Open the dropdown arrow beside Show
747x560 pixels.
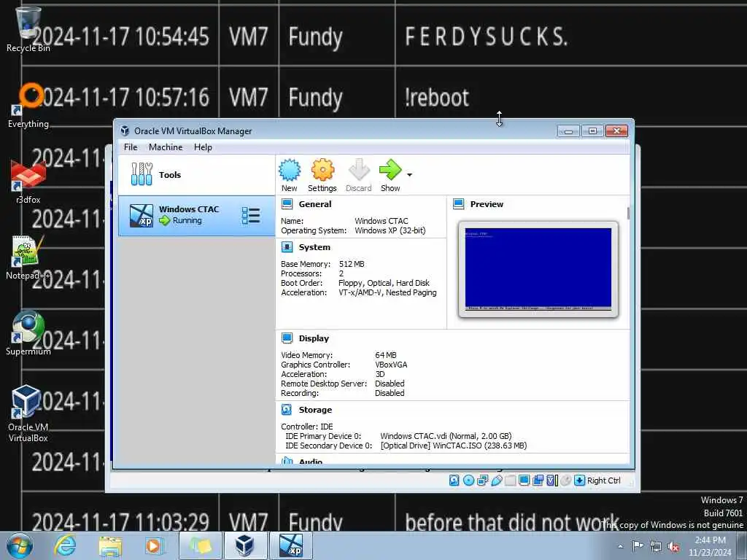410,175
